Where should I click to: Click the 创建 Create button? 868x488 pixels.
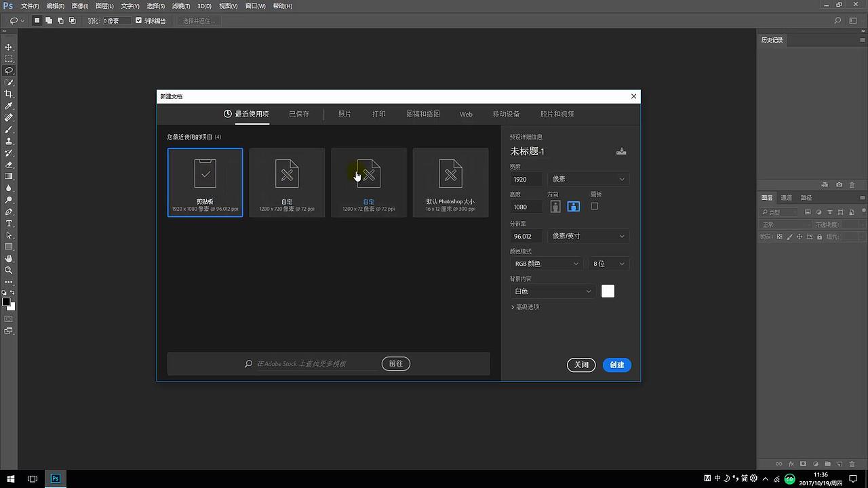pyautogui.click(x=617, y=365)
